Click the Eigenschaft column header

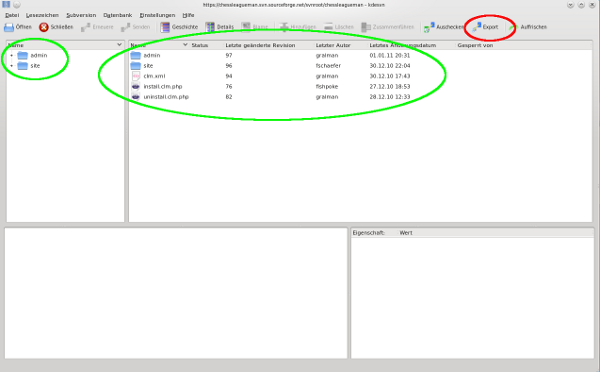368,233
